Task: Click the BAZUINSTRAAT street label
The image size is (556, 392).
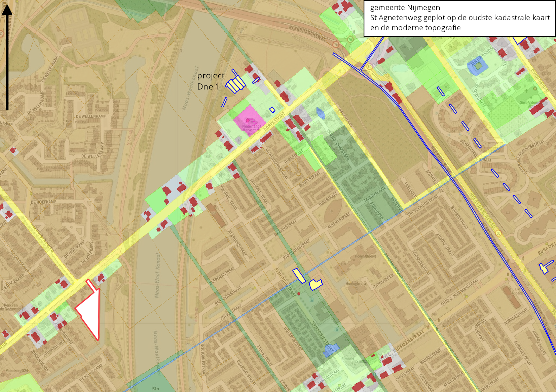Action: pyautogui.click(x=285, y=228)
